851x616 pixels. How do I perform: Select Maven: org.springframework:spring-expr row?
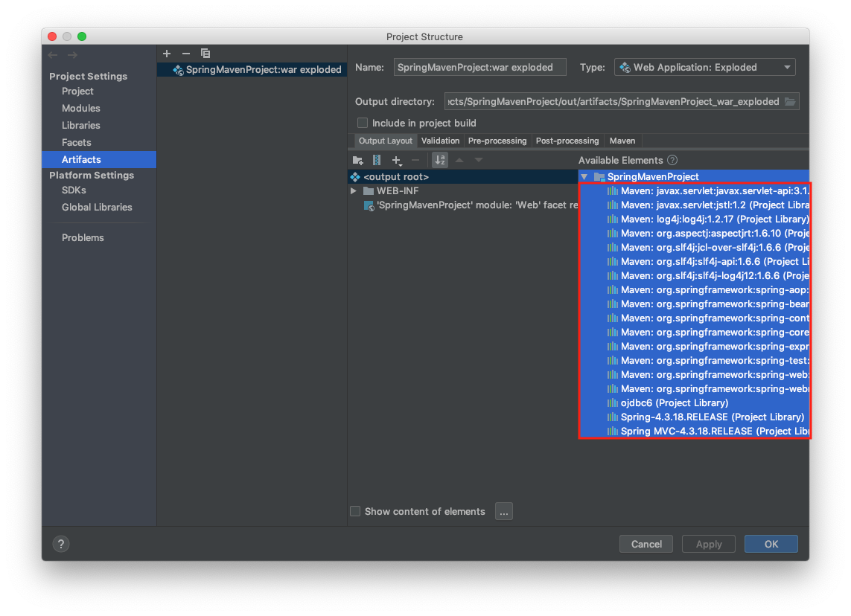695,347
